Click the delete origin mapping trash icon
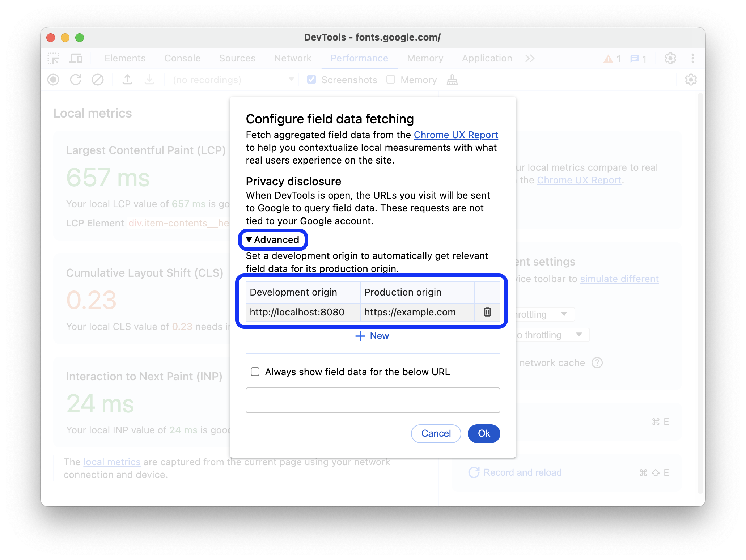Viewport: 746px width, 560px height. (487, 312)
